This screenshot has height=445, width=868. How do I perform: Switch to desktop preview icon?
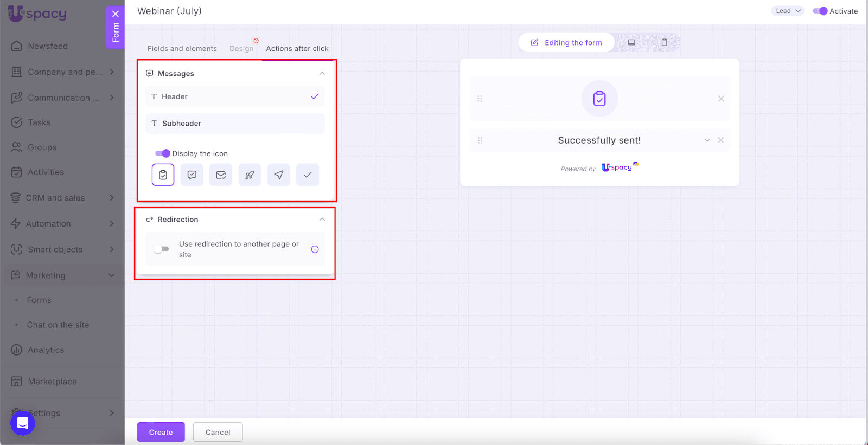[631, 42]
